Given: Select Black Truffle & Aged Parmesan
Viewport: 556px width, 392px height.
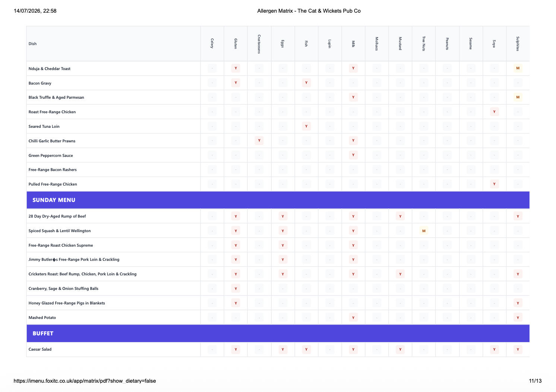Looking at the screenshot, I should [56, 97].
